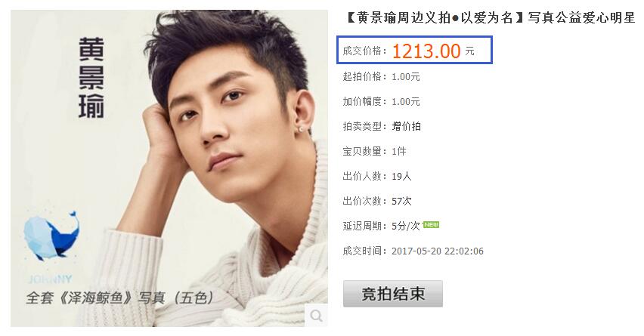Click the 竞拍结束 button
644x336 pixels.
tap(392, 294)
